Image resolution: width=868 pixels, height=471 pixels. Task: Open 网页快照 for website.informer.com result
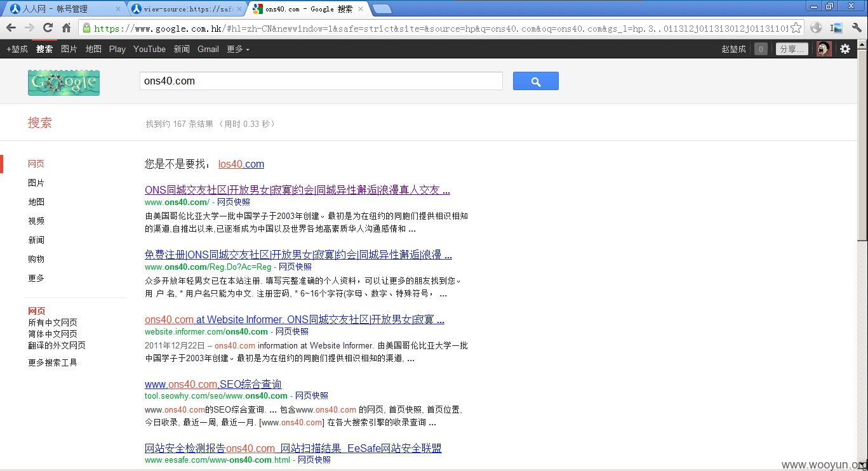point(292,331)
